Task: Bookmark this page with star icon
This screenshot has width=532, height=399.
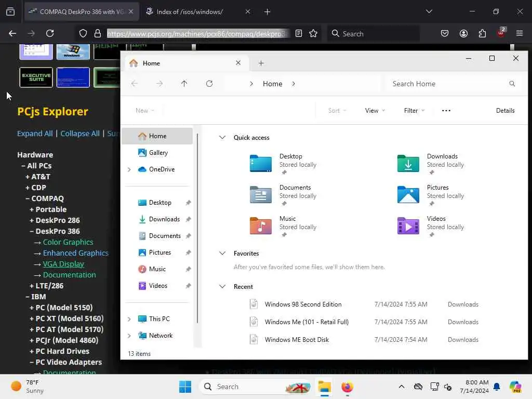Action: (313, 33)
